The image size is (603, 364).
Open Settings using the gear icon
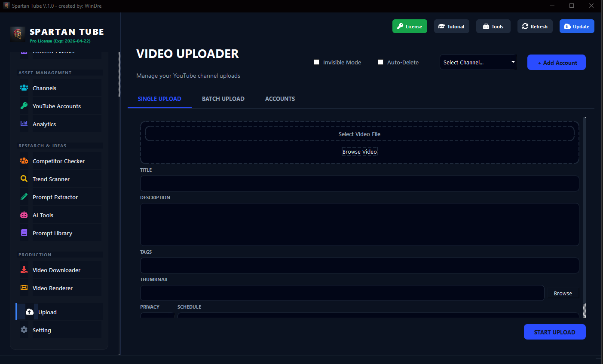(x=24, y=330)
